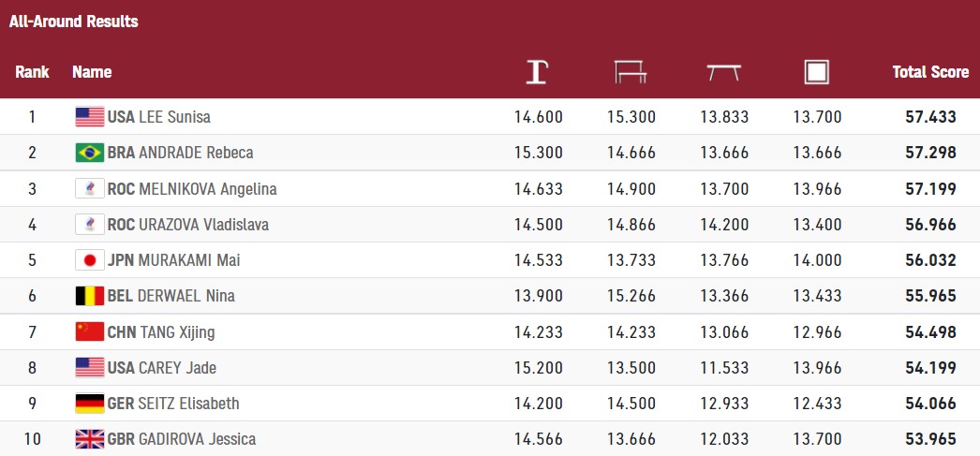Click the Great Britain flag beside GADIROVA Jessica
Screen dimensions: 980x456
[89, 439]
